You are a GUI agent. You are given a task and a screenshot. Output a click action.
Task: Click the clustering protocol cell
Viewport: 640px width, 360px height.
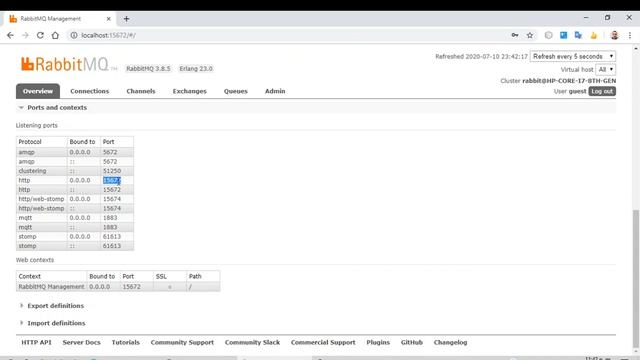click(42, 171)
